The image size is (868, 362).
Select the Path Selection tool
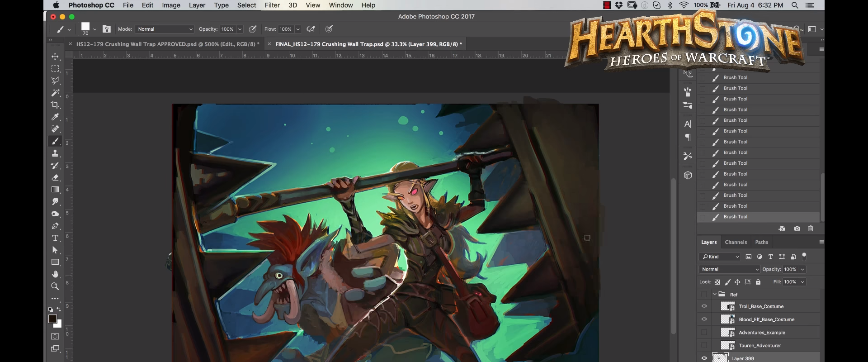tap(55, 250)
